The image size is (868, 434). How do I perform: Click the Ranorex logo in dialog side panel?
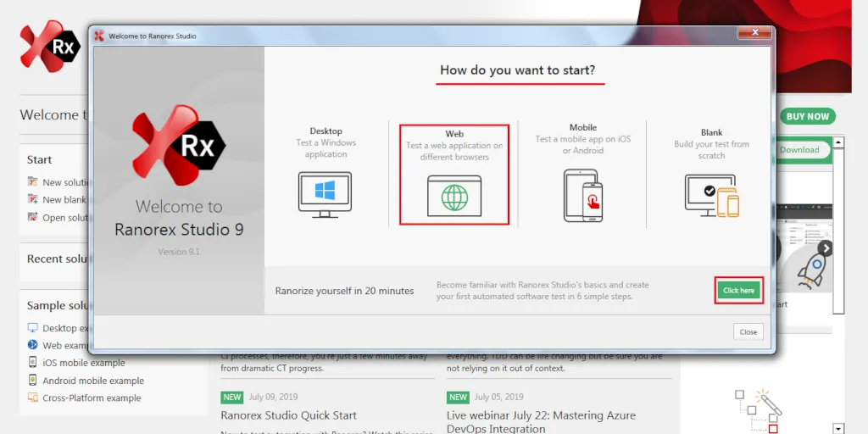click(178, 145)
